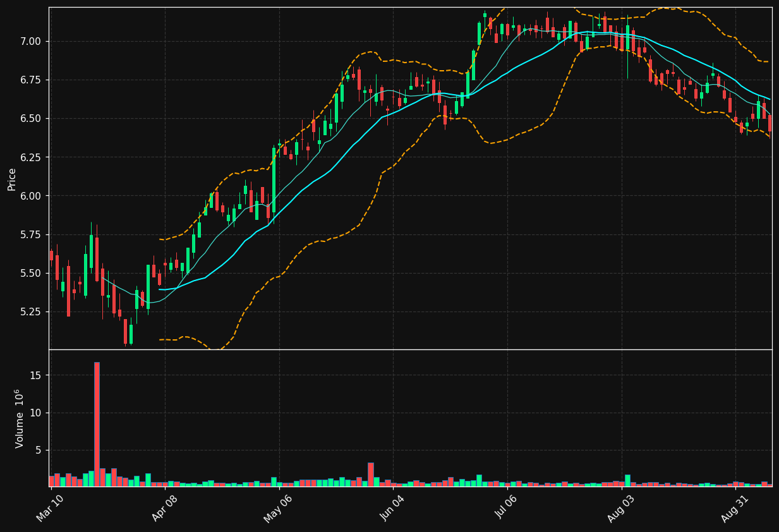The height and width of the screenshot is (532, 779).
Task: Click the 6.75 price axis label
Action: [x=30, y=80]
